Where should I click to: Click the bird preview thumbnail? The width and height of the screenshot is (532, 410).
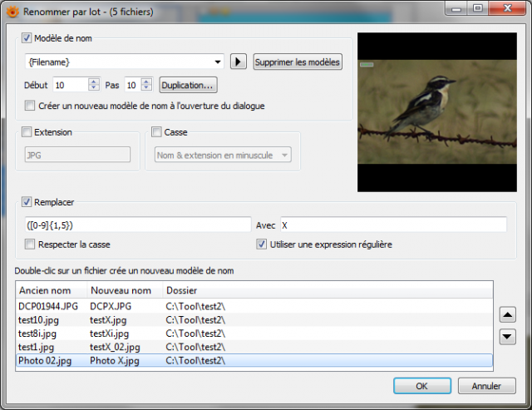[x=437, y=112]
